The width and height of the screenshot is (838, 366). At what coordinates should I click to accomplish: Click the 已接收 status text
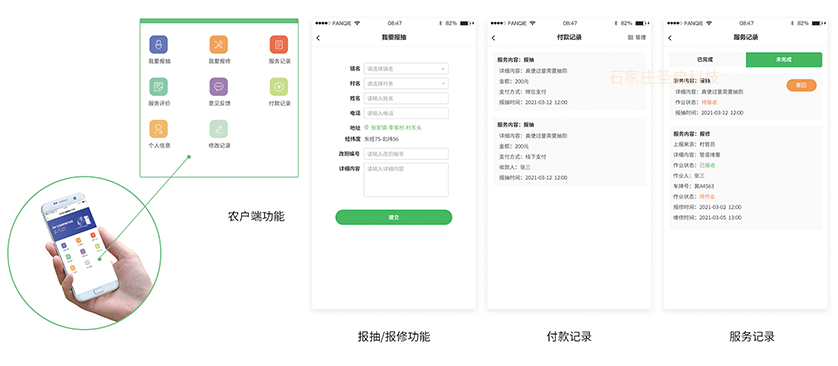708,165
